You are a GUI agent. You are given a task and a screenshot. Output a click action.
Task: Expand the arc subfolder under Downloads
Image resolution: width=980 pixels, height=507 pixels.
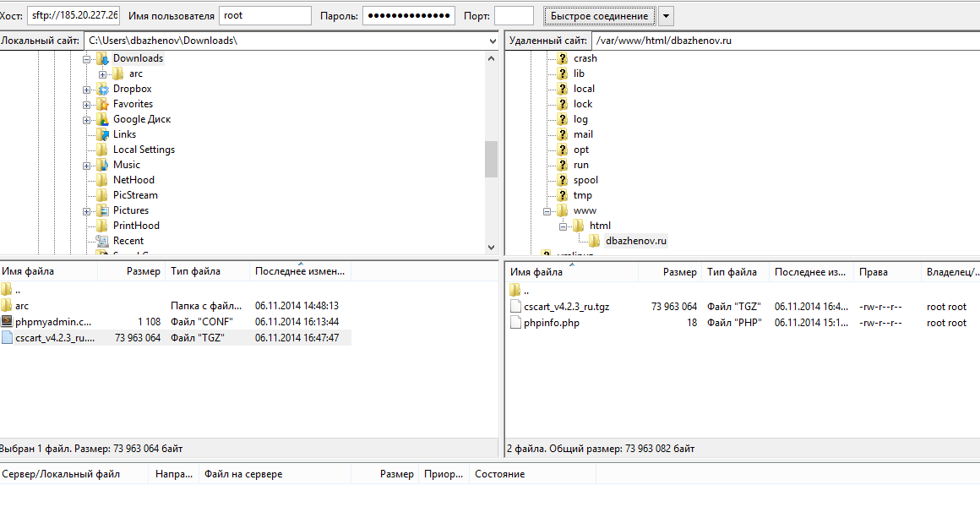coord(103,74)
